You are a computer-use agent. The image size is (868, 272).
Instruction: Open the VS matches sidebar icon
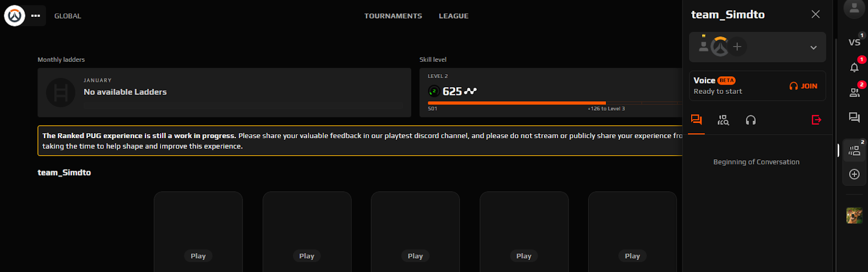pos(854,42)
